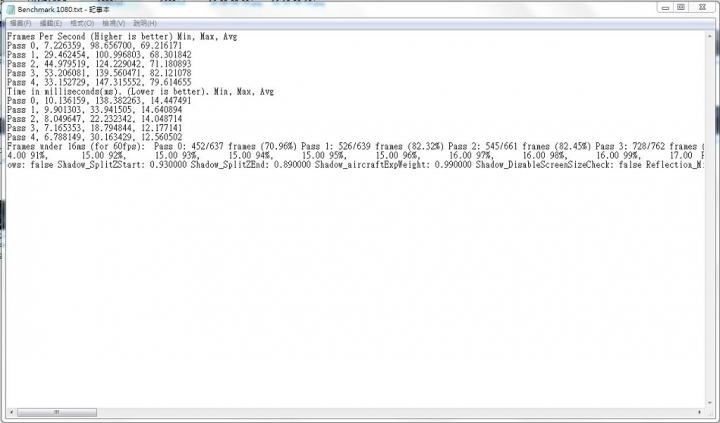Click 'Shadow_DisableScreenSizeCheck: false' setting text
720x423 pixels.
coord(558,165)
